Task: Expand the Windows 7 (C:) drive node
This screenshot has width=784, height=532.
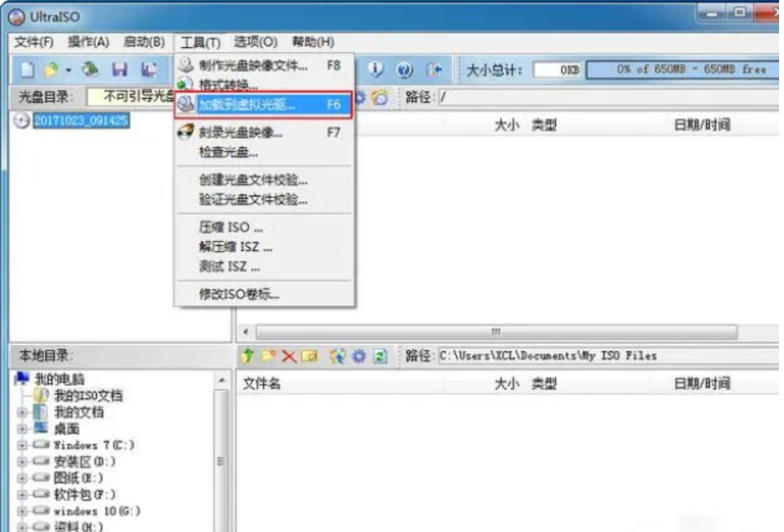Action: (21, 445)
